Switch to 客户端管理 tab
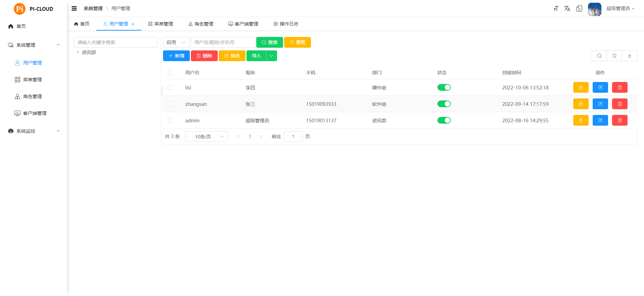The width and height of the screenshot is (644, 296). click(244, 24)
